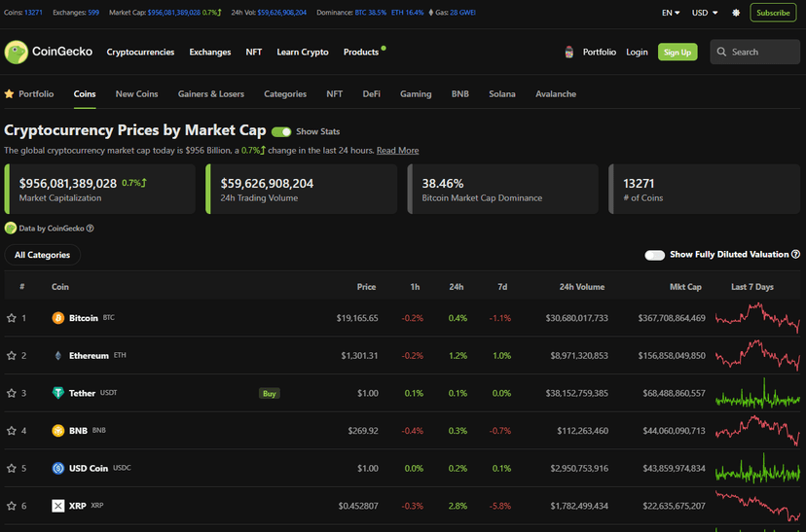The height and width of the screenshot is (532, 806).
Task: Click the 28 GWEI gas link
Action: [462, 13]
